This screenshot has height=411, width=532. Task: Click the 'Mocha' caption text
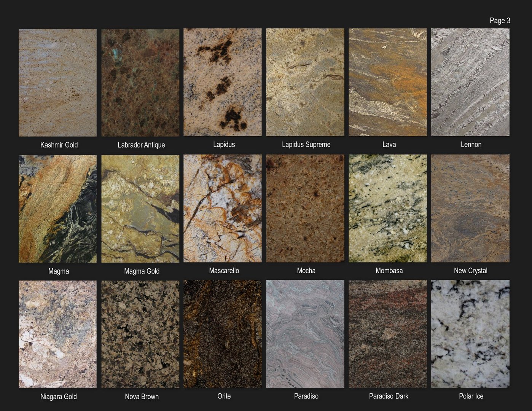pyautogui.click(x=306, y=271)
